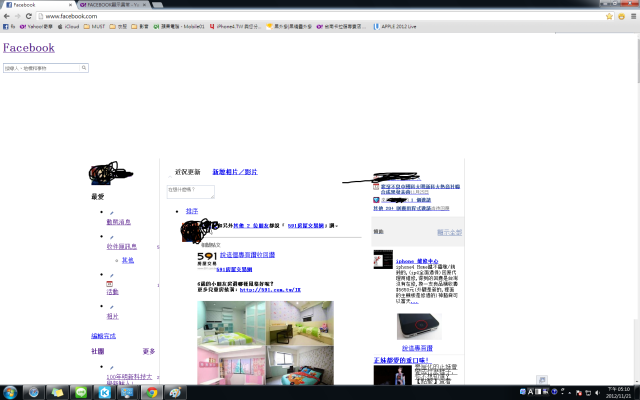Image resolution: width=640 pixels, height=400 pixels.
Task: Open the http://591.com.tw link
Action: (270, 290)
